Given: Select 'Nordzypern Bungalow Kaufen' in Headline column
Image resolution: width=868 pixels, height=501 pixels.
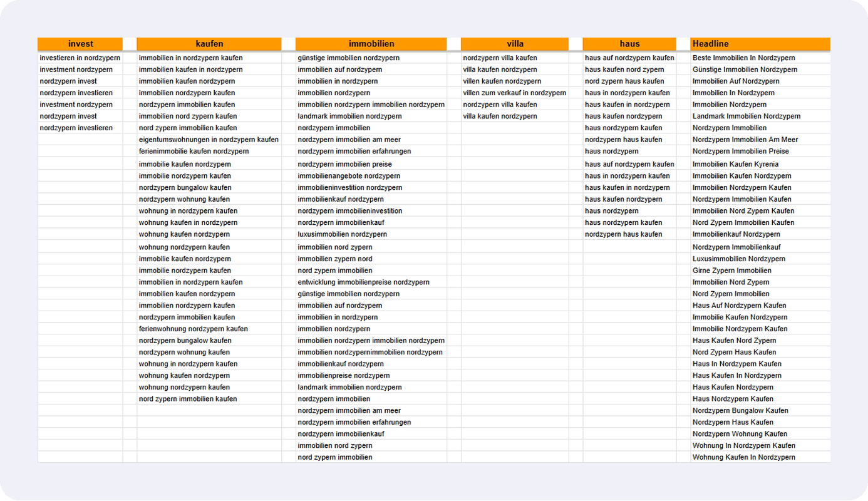Looking at the screenshot, I should (x=740, y=411).
